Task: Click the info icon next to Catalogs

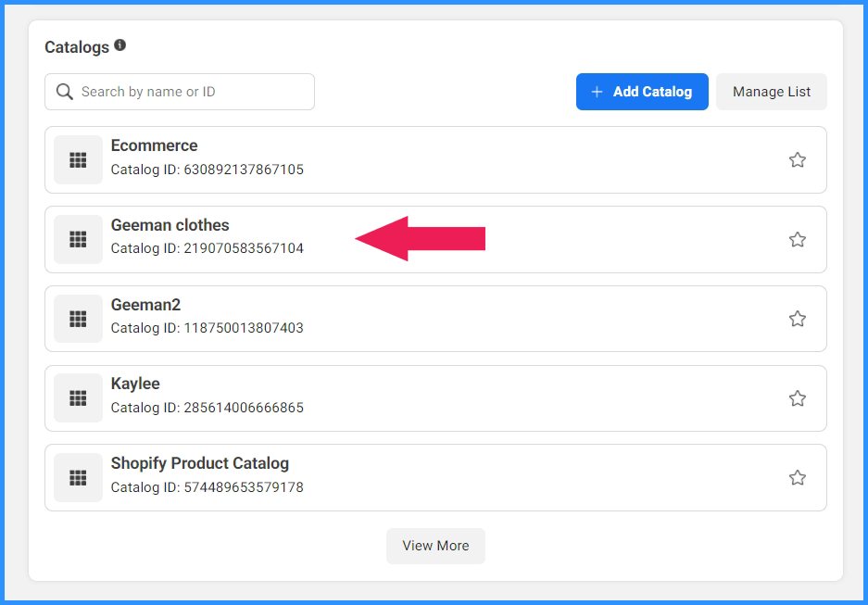Action: click(x=120, y=45)
